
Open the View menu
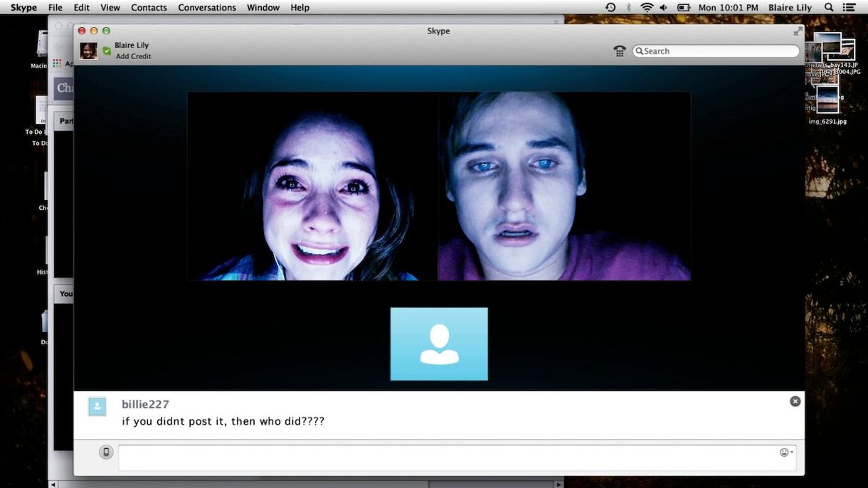pyautogui.click(x=110, y=7)
